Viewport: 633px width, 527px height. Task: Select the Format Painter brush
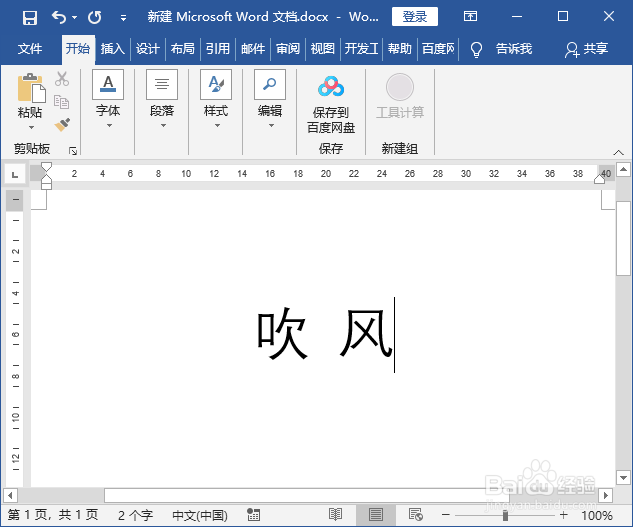(62, 124)
